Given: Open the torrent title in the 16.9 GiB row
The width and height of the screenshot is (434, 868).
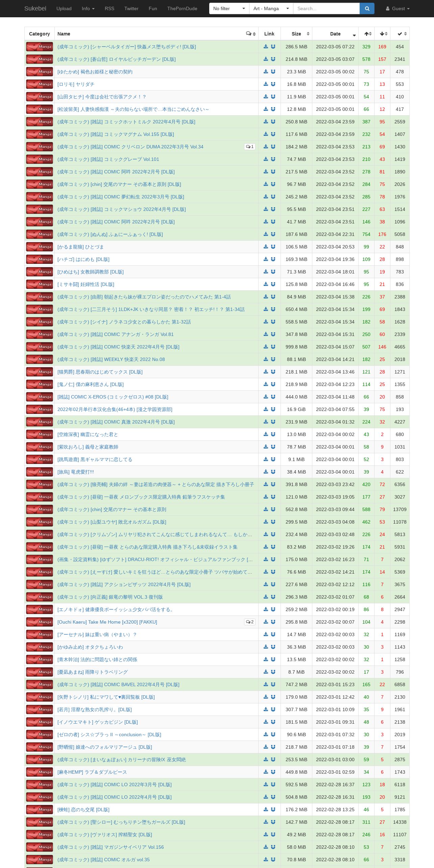Looking at the screenshot, I should [x=115, y=409].
